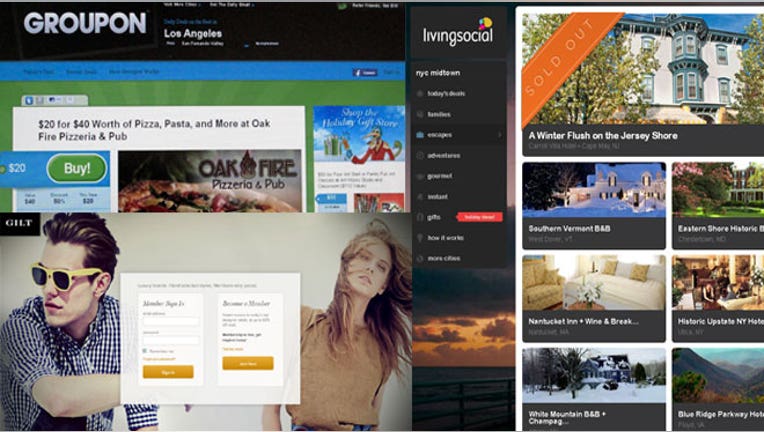Click the gifts sidebar icon
The width and height of the screenshot is (764, 432).
pyautogui.click(x=420, y=217)
